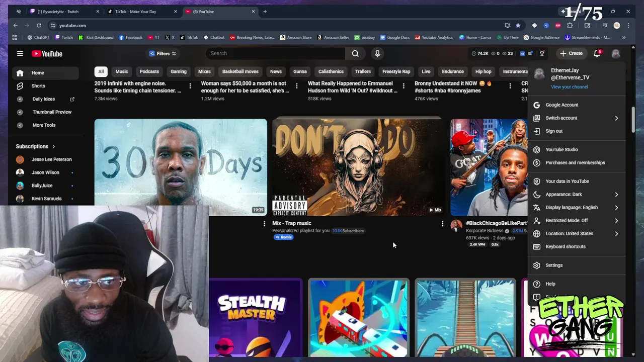
Task: Select the Music filter chip
Action: click(122, 71)
